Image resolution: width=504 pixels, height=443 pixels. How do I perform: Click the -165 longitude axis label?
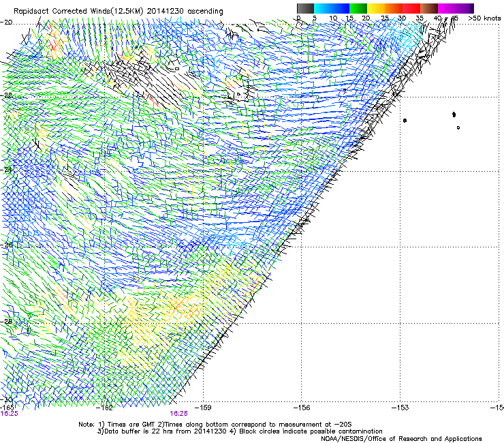pyautogui.click(x=7, y=408)
